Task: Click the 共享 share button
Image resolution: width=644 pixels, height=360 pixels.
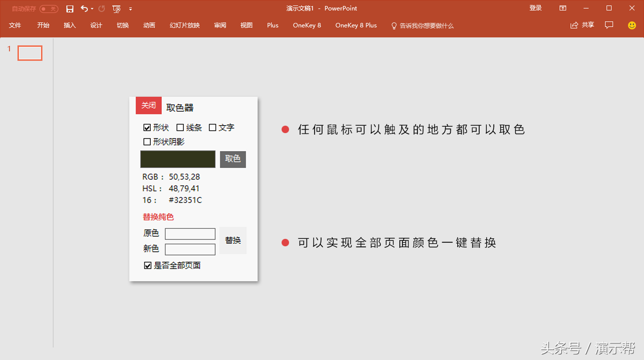Action: (582, 25)
